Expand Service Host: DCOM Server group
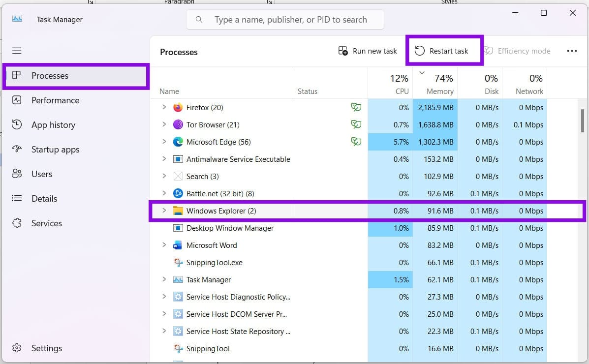This screenshot has width=589, height=364. [164, 314]
